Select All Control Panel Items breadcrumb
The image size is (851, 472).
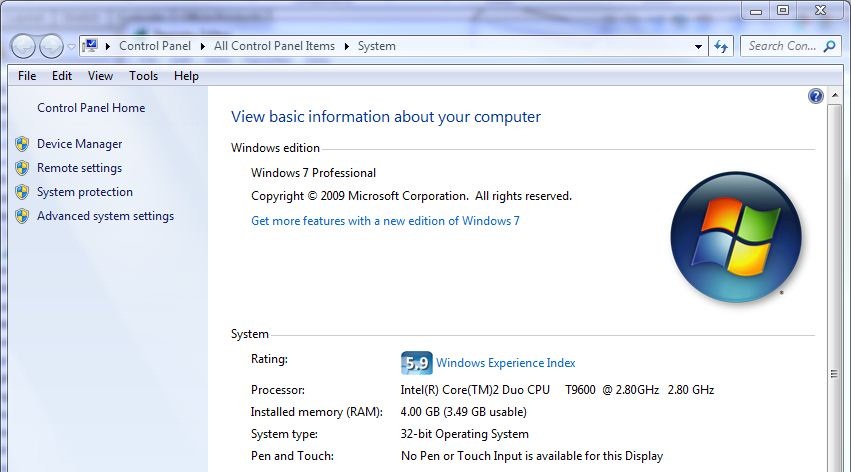274,46
